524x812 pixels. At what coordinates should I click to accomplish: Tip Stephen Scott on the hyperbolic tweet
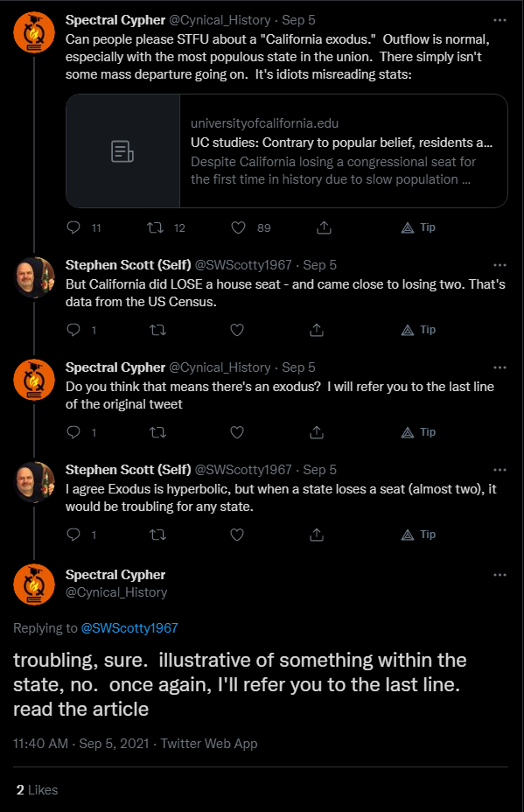(418, 535)
